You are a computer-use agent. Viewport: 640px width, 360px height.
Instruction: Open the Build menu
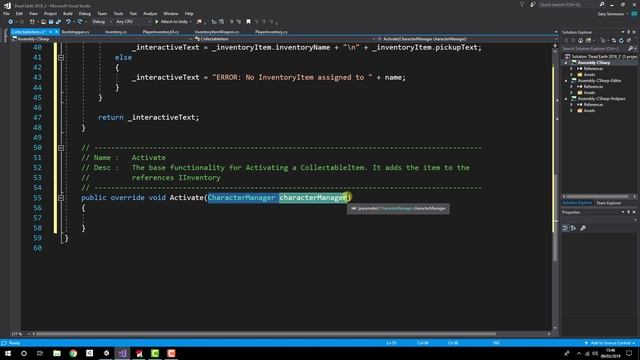pos(68,13)
